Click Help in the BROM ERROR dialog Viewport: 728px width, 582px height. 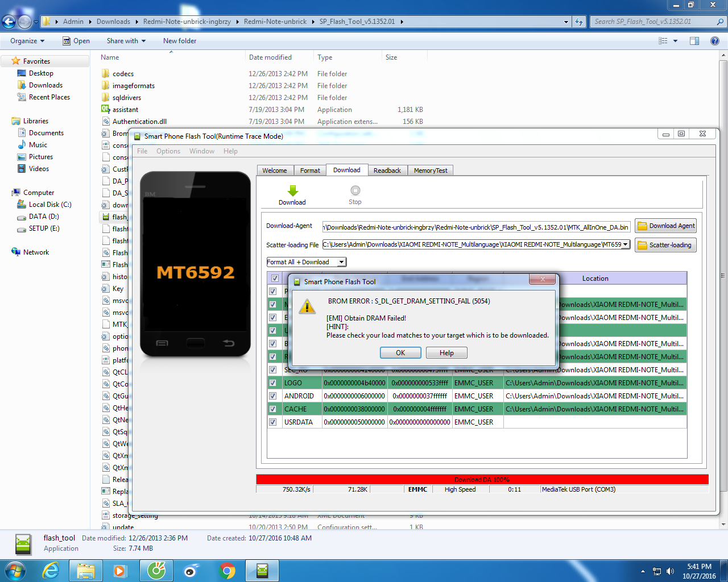point(446,353)
